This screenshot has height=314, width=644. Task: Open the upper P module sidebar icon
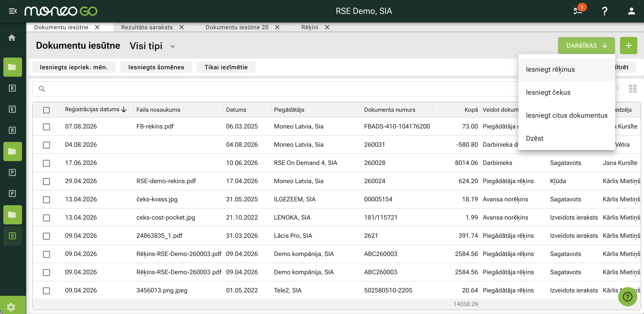(12, 173)
